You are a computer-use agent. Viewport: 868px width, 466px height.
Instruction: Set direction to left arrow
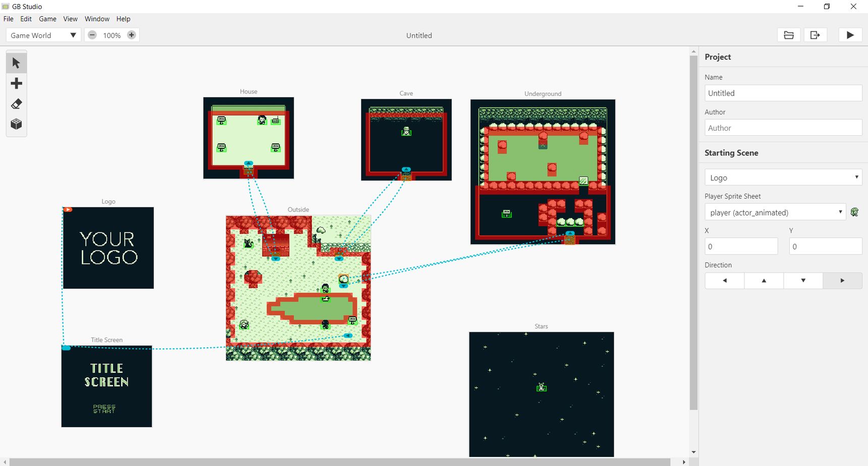pyautogui.click(x=725, y=280)
